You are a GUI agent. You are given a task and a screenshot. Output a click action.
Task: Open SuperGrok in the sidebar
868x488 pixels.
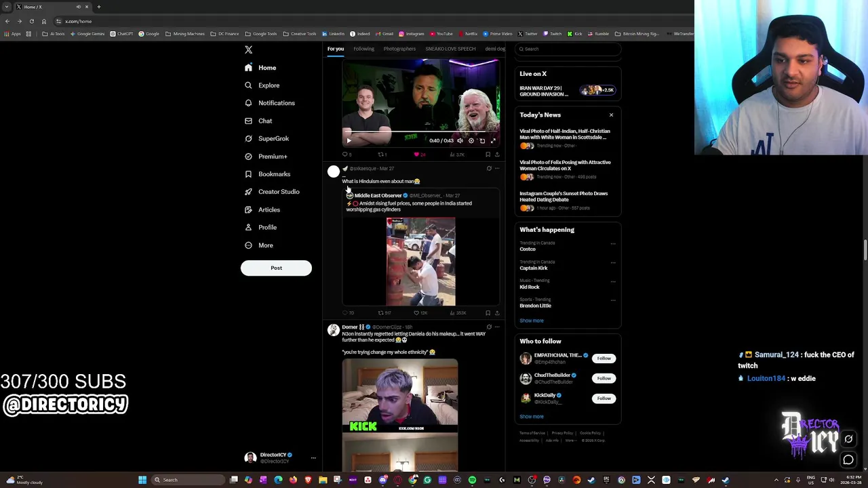pos(267,138)
